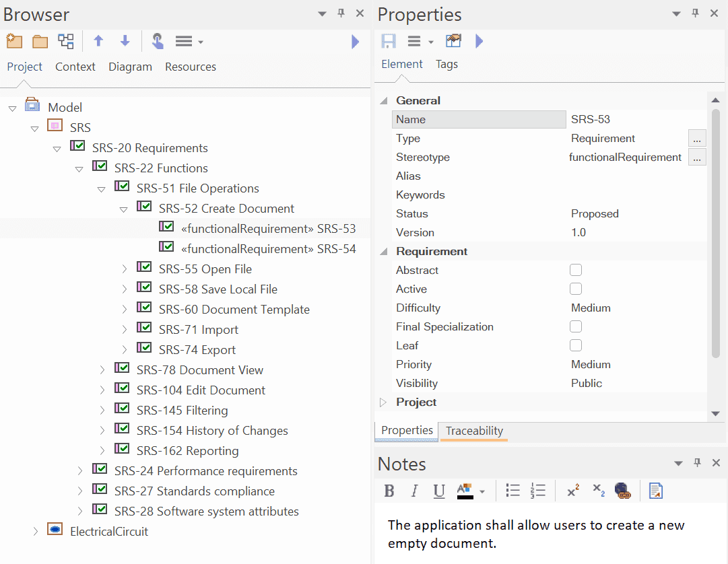The width and height of the screenshot is (728, 564).
Task: Insert a glossary term via the document icon
Action: pyautogui.click(x=655, y=491)
